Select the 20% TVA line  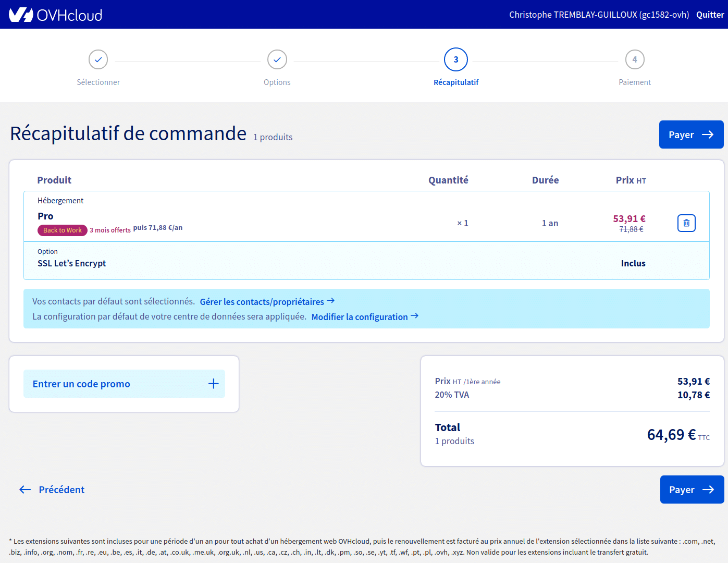click(x=572, y=395)
